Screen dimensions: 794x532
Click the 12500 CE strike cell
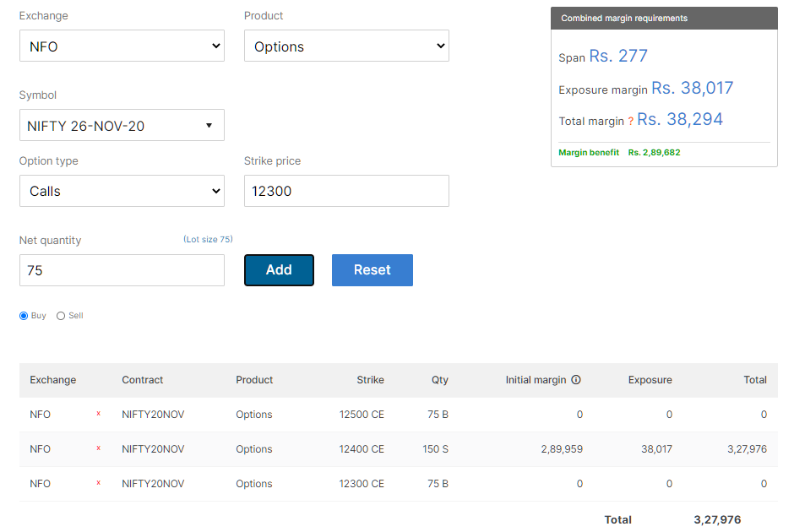[362, 414]
